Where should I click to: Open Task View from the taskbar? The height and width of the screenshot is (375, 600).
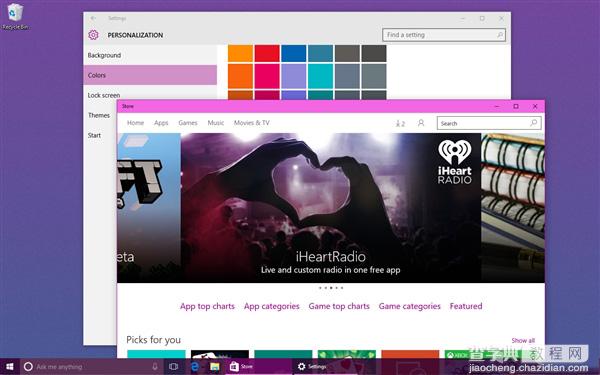[x=173, y=367]
